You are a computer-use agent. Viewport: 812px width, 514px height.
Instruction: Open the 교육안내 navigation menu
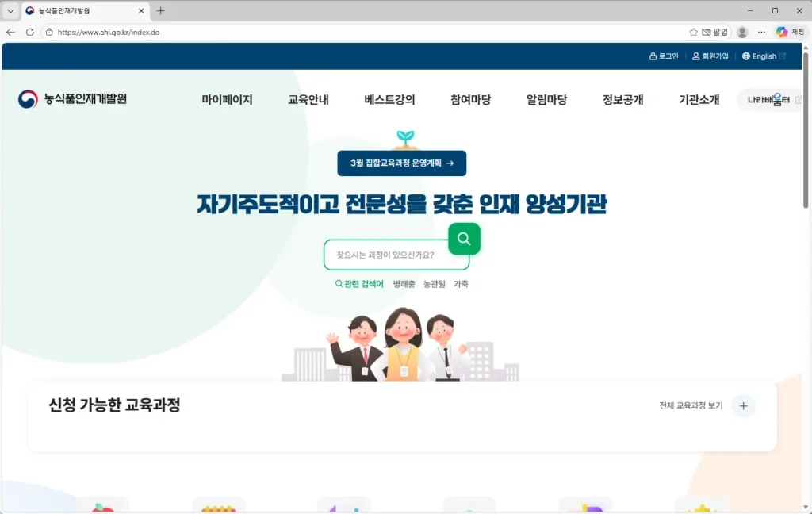[x=308, y=100]
